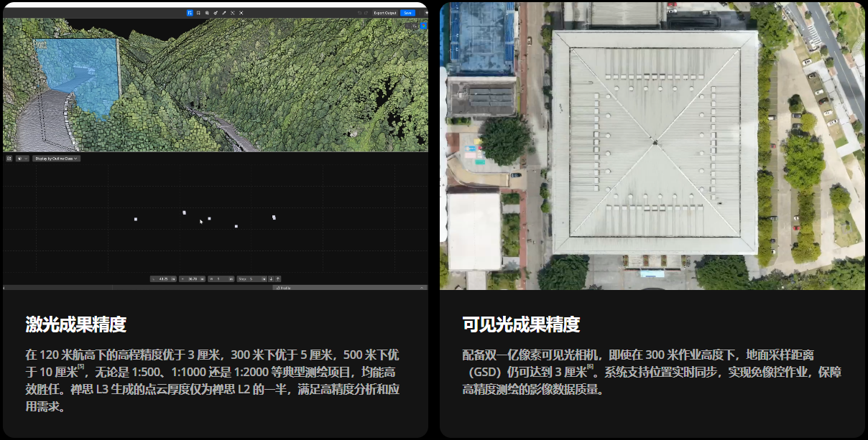This screenshot has width=868, height=440.
Task: Click the L length input field
Action: 164,278
